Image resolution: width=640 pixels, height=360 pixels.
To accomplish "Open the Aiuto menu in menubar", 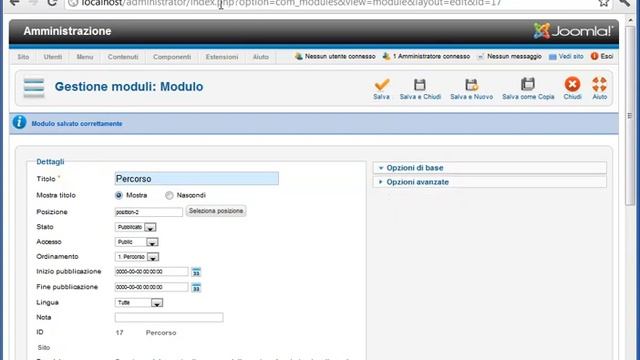I will tap(260, 57).
